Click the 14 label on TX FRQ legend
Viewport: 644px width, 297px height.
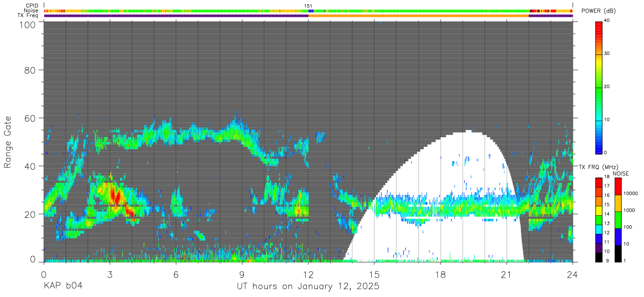tap(606, 214)
